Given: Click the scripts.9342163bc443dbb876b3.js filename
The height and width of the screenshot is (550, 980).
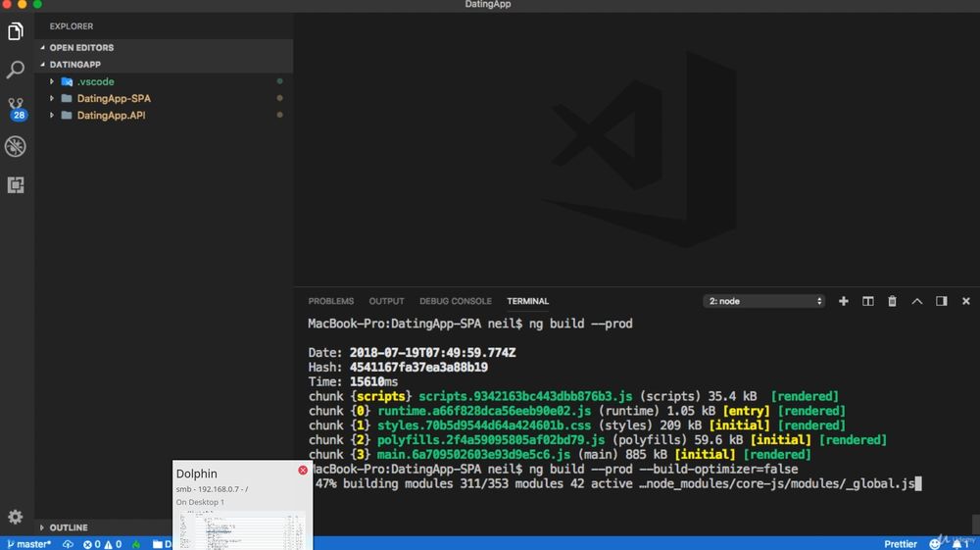Looking at the screenshot, I should [x=525, y=396].
